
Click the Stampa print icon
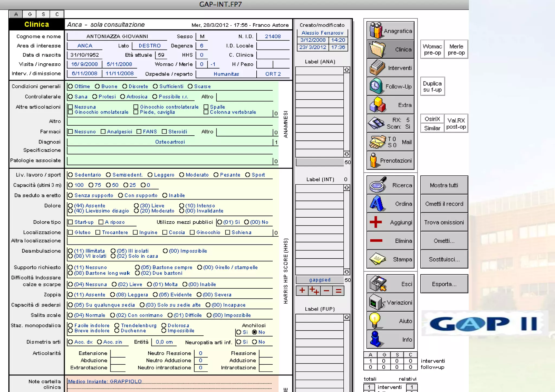377,259
